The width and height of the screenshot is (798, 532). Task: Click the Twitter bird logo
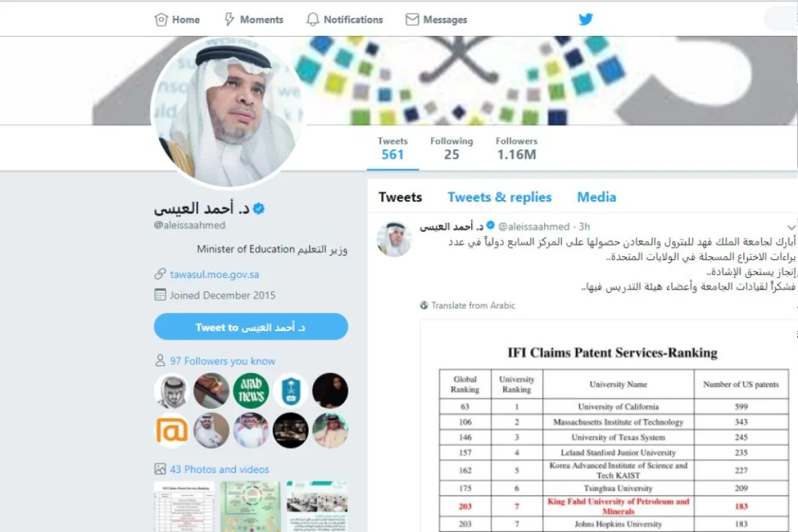coord(586,19)
